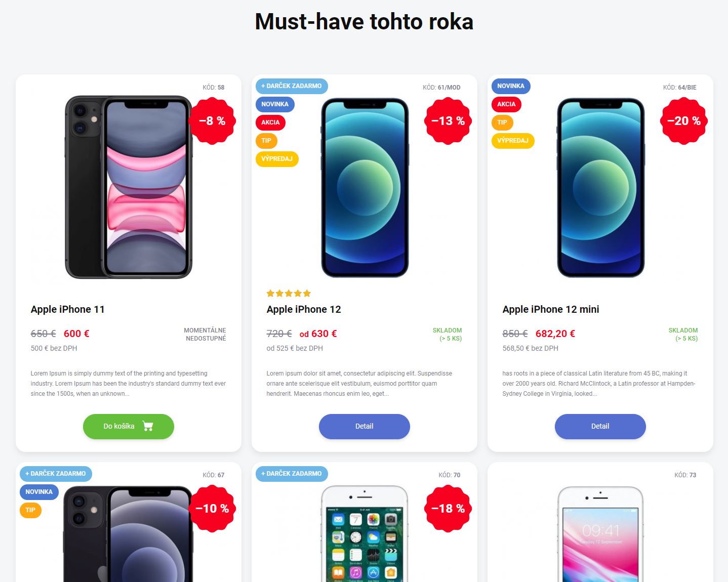The height and width of the screenshot is (582, 728).
Task: Click the NOVINKA tag on iPhone 12 mini
Action: pyautogui.click(x=511, y=86)
